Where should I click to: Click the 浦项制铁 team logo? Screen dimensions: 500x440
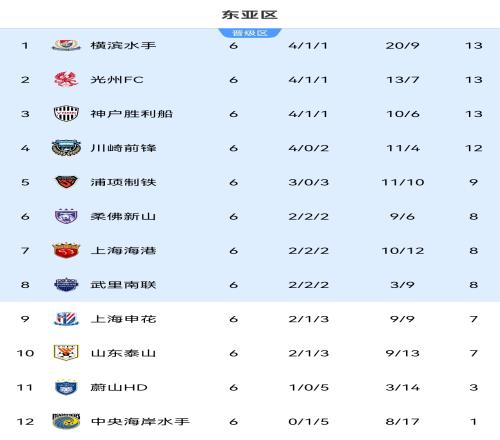click(66, 182)
